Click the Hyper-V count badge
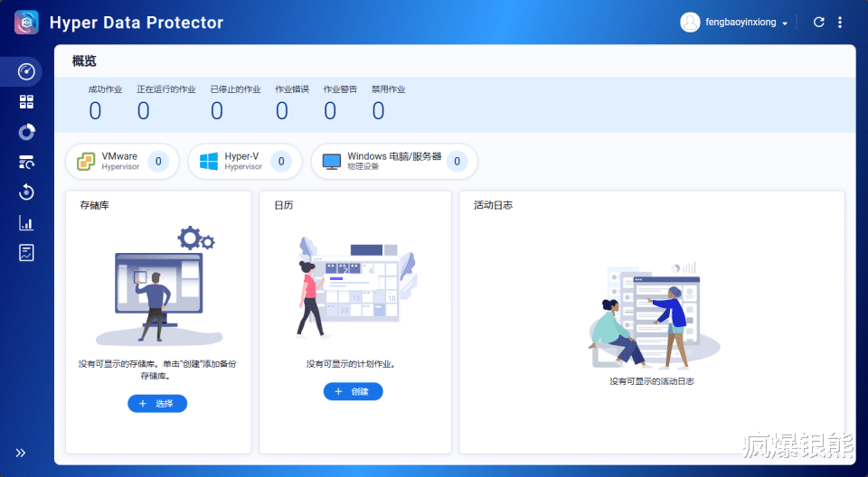The height and width of the screenshot is (477, 868). 281,162
